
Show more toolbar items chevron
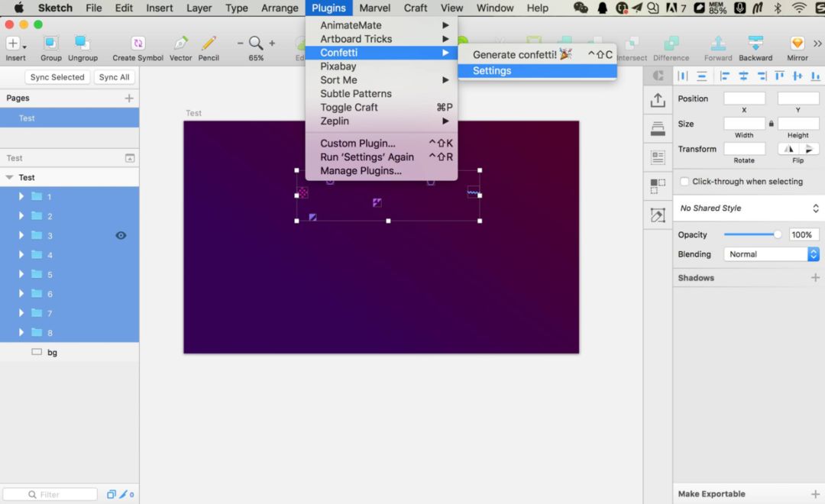tap(817, 44)
